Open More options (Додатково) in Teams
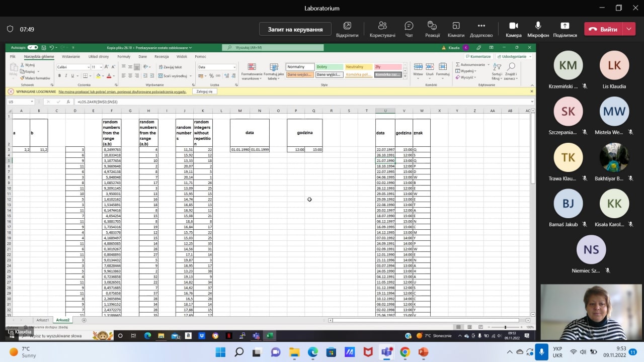644x362 pixels. click(481, 29)
